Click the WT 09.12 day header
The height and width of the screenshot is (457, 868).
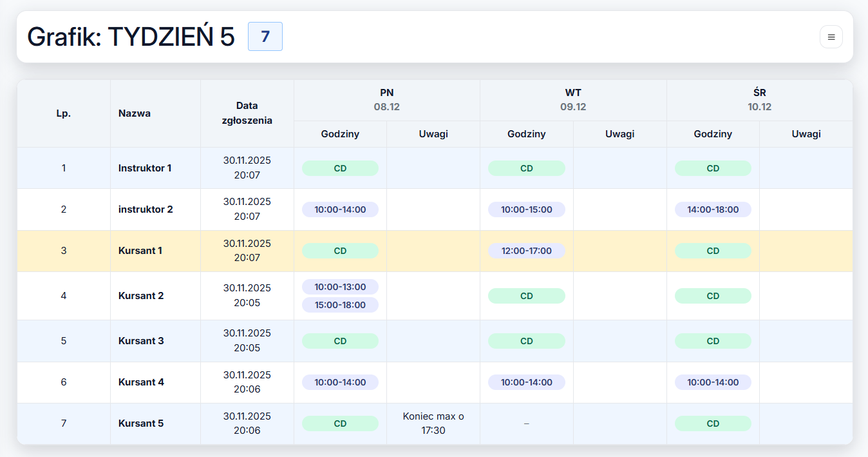click(x=572, y=100)
